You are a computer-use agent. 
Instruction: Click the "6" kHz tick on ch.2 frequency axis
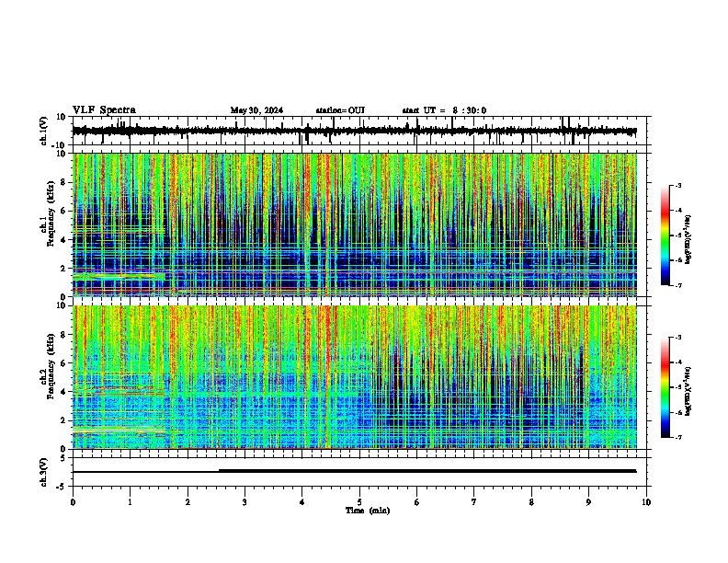pos(64,362)
